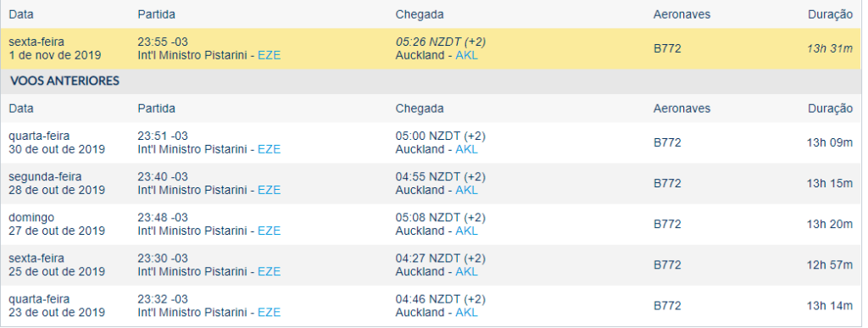Screen dimensions: 868x328
Task: Click the top Duração column header
Action: point(830,15)
